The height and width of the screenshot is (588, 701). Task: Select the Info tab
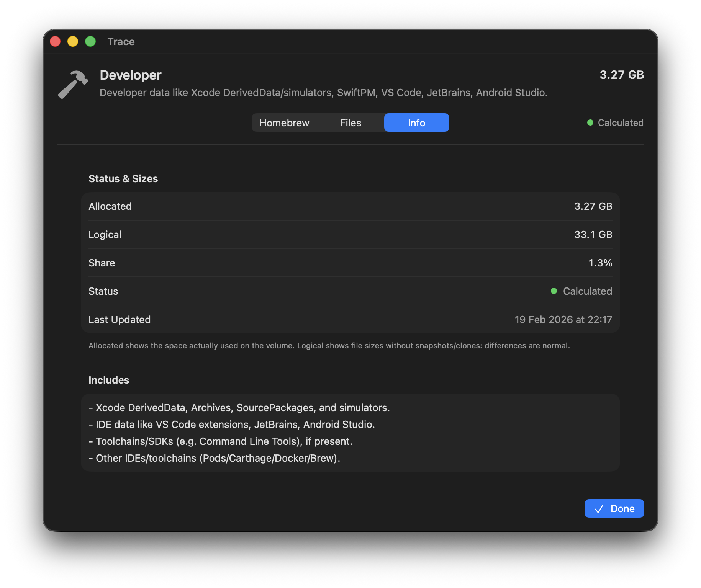coord(416,122)
